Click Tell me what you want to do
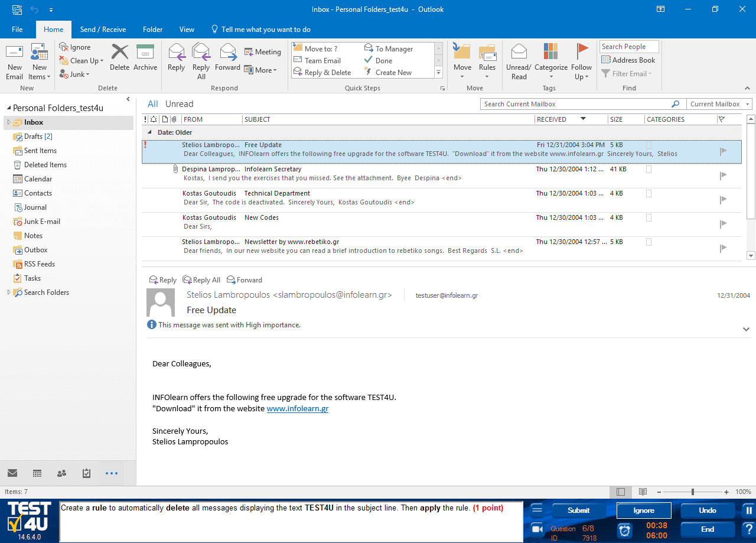Screen dimensions: 756x543 coord(260,30)
